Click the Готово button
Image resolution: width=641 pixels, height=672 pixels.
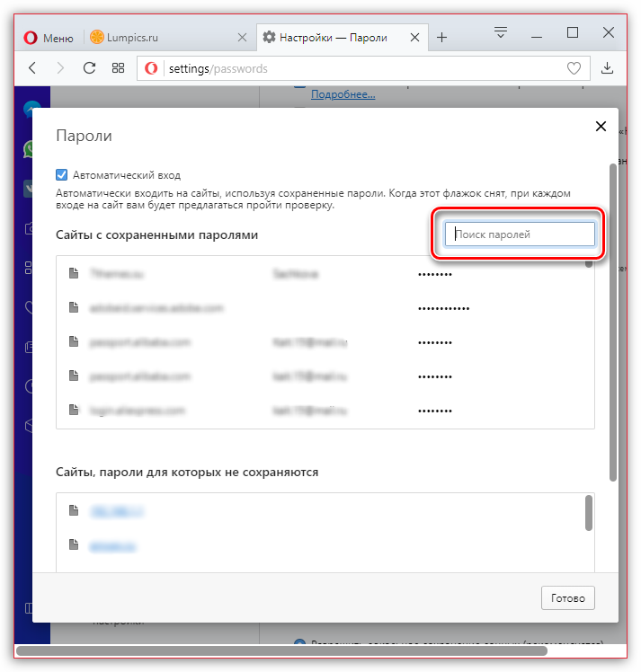pyautogui.click(x=567, y=597)
